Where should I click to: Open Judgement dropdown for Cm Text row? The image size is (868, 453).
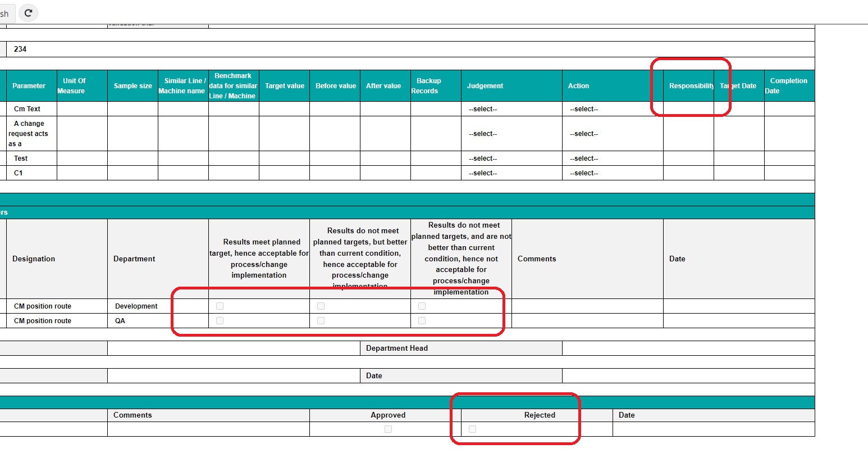coord(511,109)
